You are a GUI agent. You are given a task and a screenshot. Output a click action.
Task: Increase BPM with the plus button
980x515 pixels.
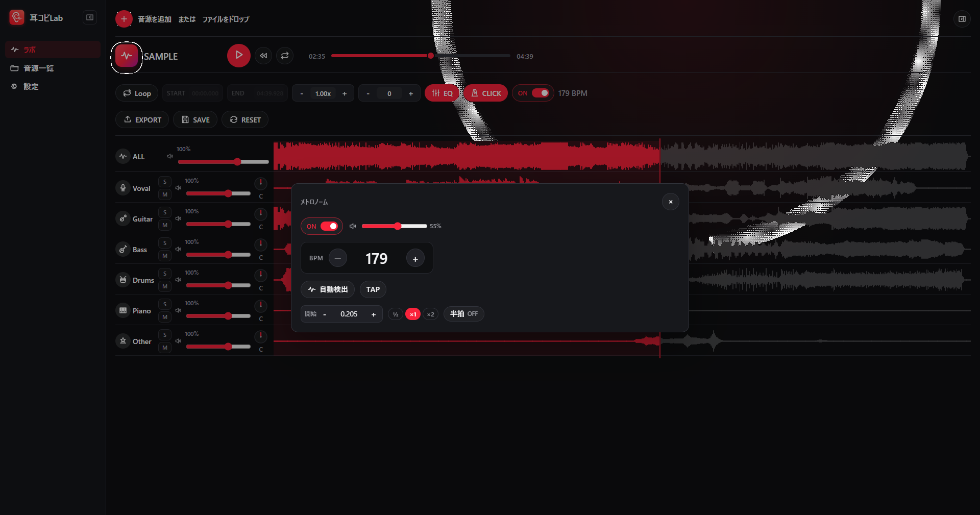[x=415, y=258]
